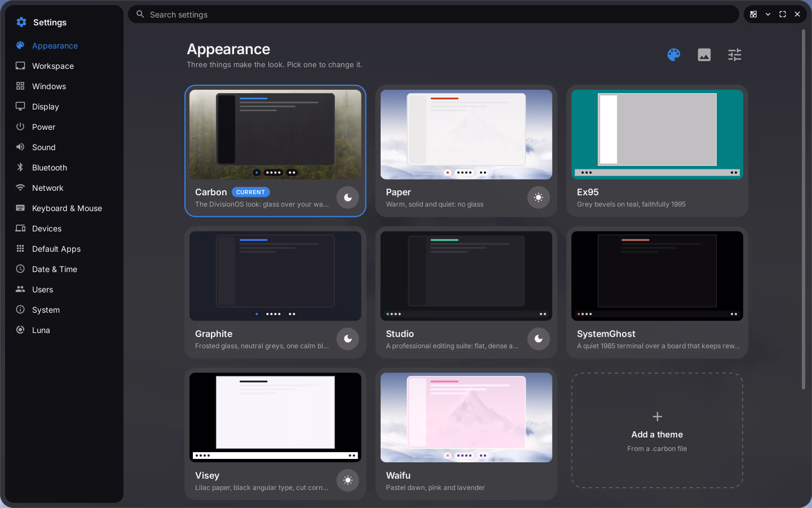Toggle the moon button on Graphite card

(x=348, y=339)
